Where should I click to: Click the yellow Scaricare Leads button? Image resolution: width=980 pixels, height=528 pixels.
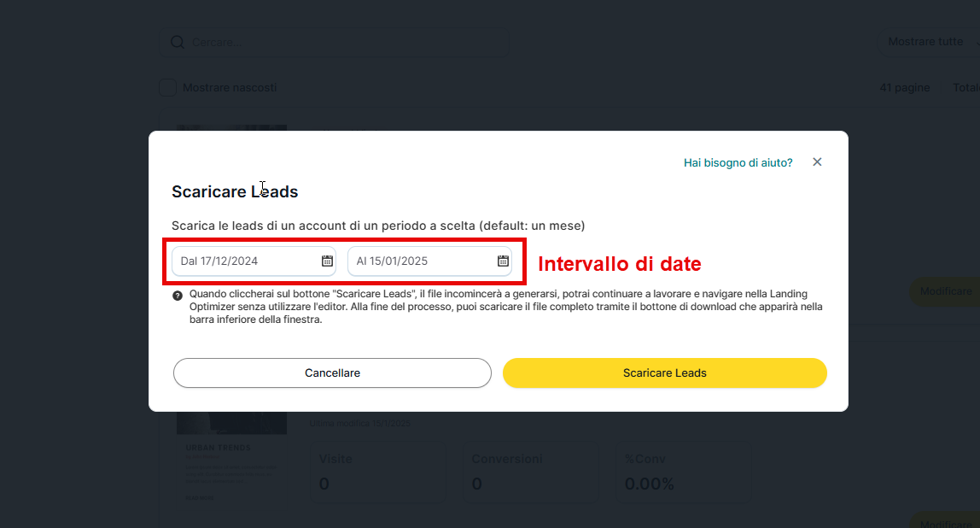pos(664,373)
